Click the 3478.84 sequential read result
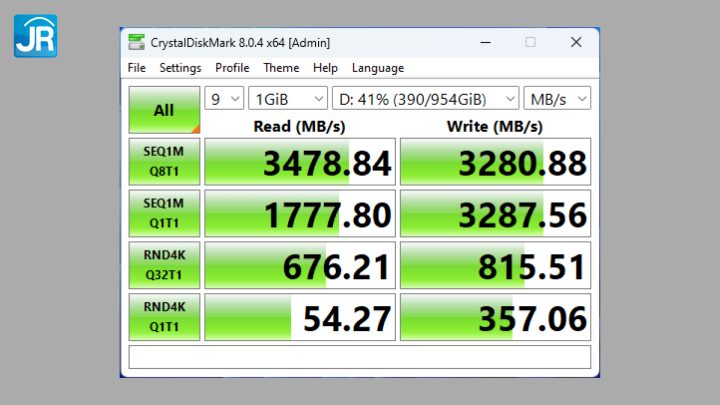 [x=300, y=162]
